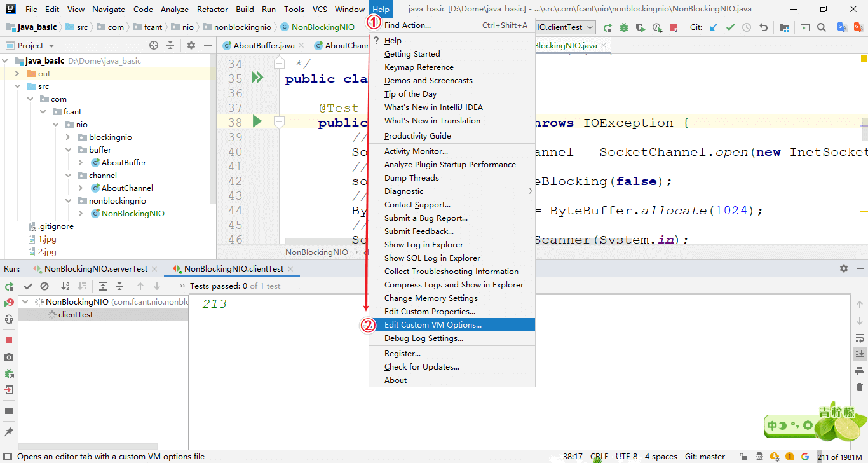Stop running processes with red toolbar square
Image resolution: width=868 pixels, height=463 pixels.
pyautogui.click(x=674, y=27)
